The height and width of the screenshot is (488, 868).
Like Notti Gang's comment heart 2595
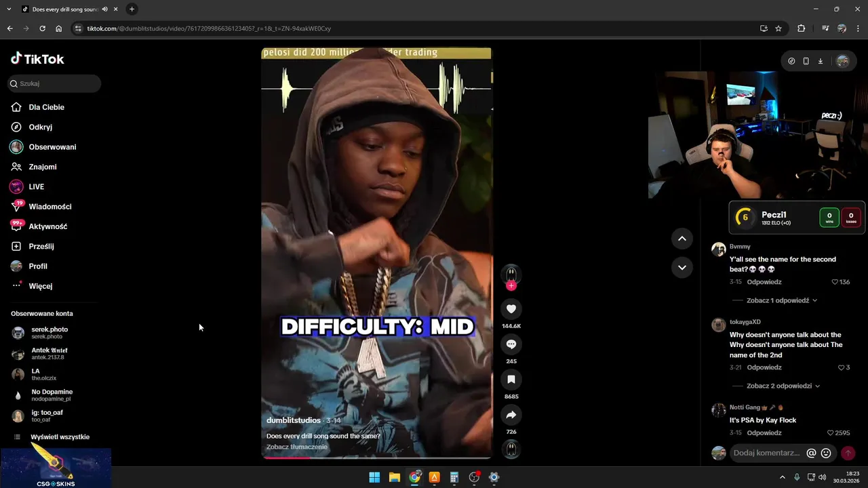(x=831, y=433)
